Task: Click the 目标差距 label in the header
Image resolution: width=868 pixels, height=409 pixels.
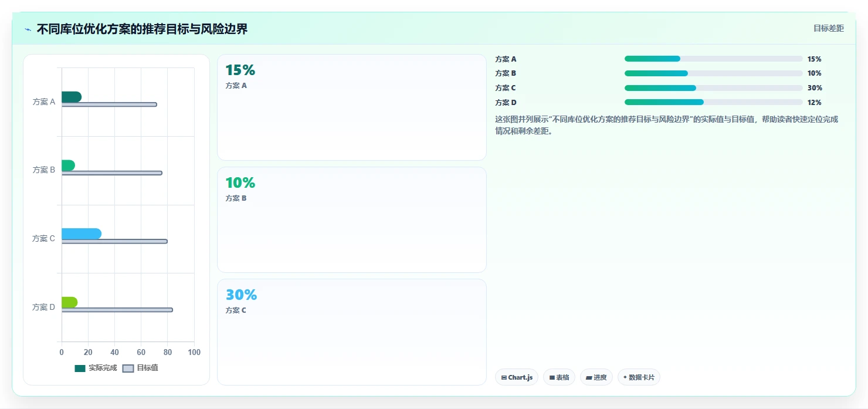Action: click(828, 28)
